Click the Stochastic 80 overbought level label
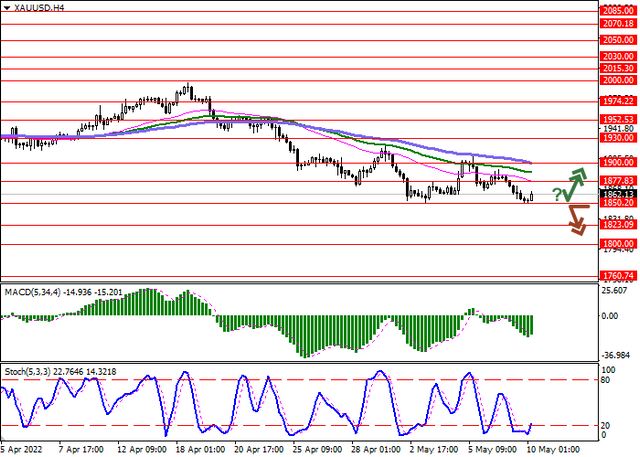The image size is (640, 457). (x=606, y=380)
